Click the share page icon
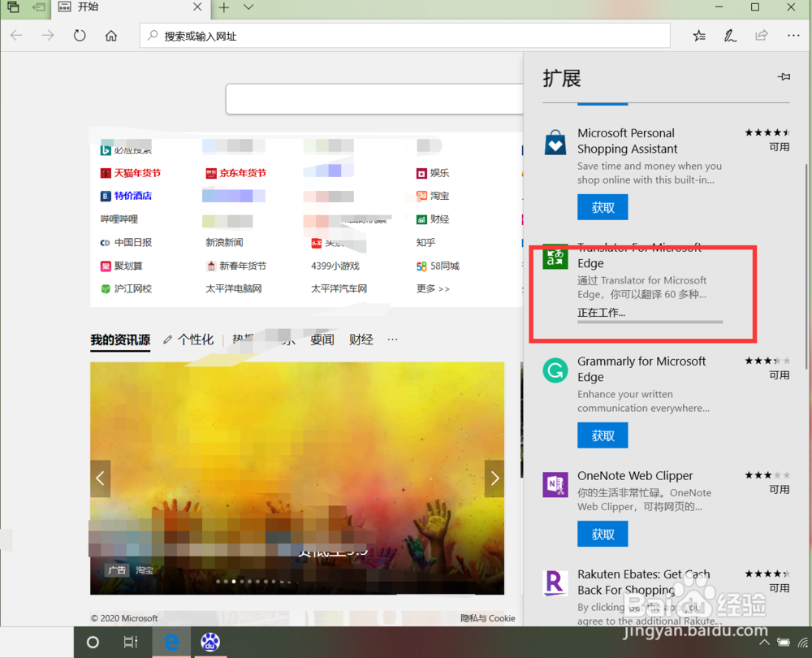 click(762, 36)
